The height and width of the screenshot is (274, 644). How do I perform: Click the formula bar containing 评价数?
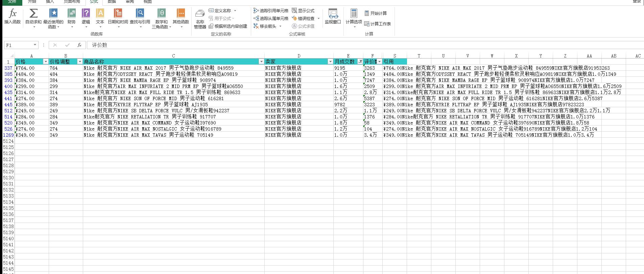[365, 45]
